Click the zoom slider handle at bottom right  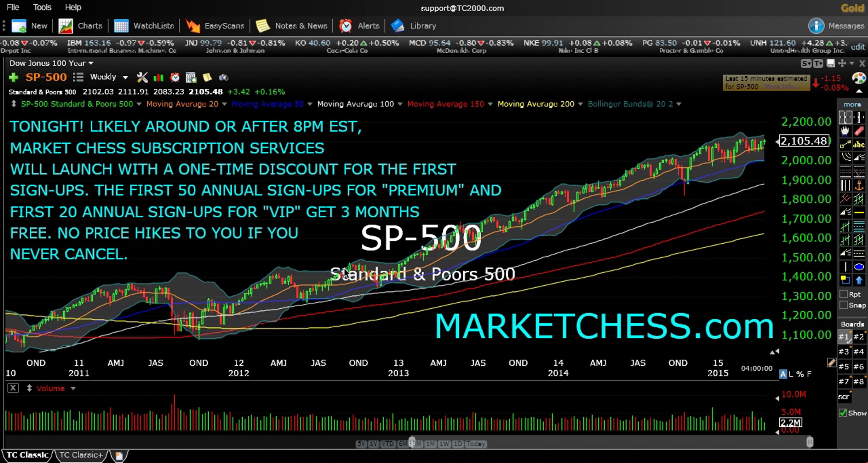click(x=810, y=442)
